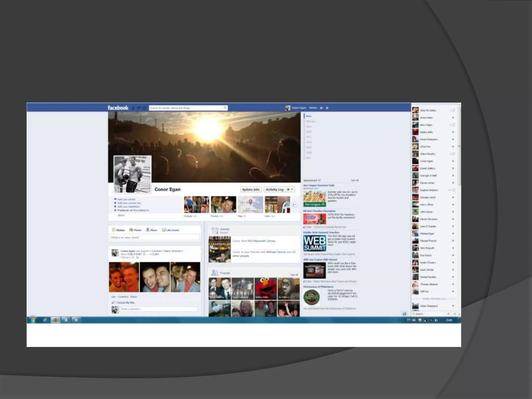This screenshot has height=399, width=532.
Task: Jump to Now in timeline navigator
Action: 309,116
